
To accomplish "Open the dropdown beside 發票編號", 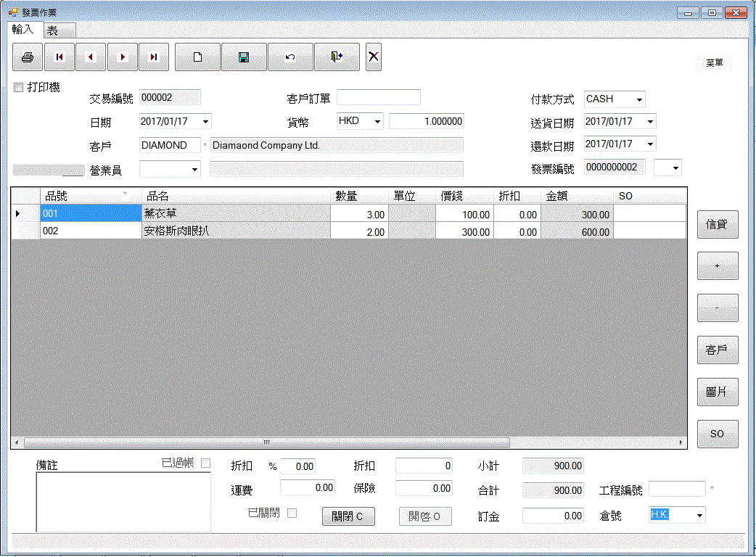I will [x=675, y=168].
